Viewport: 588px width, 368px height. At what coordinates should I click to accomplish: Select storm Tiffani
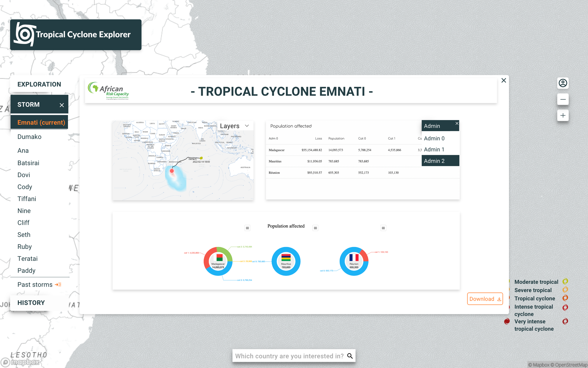point(27,199)
